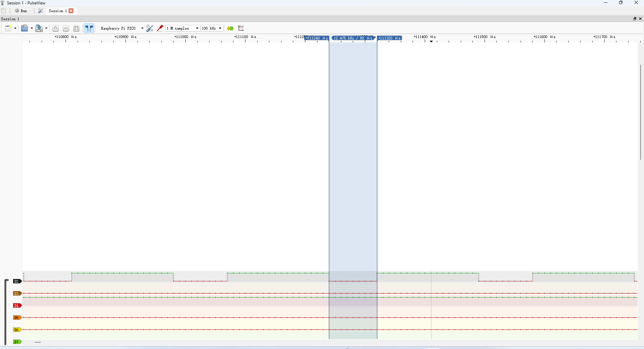Click the Zoom to Fit icon
Screen dimensions: 644x349
tap(76, 28)
